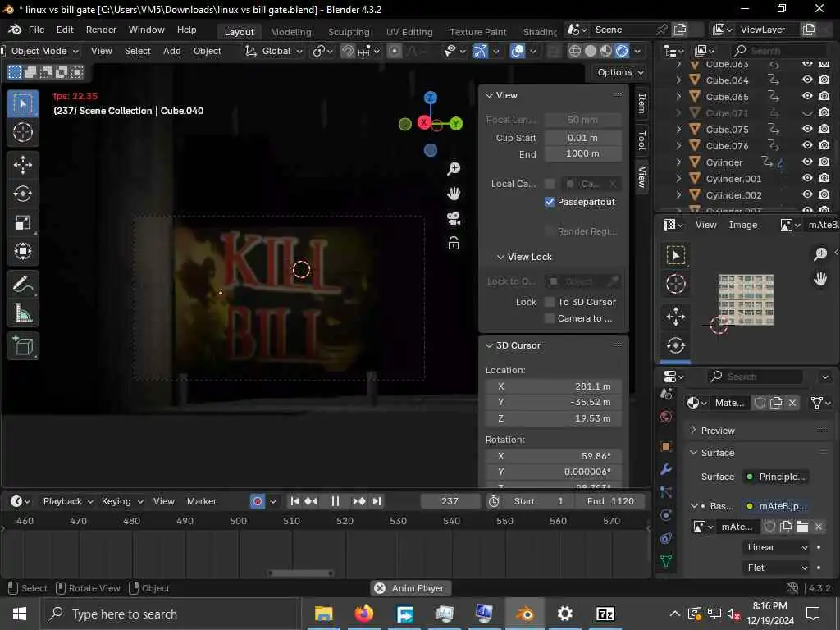Viewport: 840px width, 630px height.
Task: Toggle the camera-to-view lock padlock icon
Action: click(x=453, y=244)
